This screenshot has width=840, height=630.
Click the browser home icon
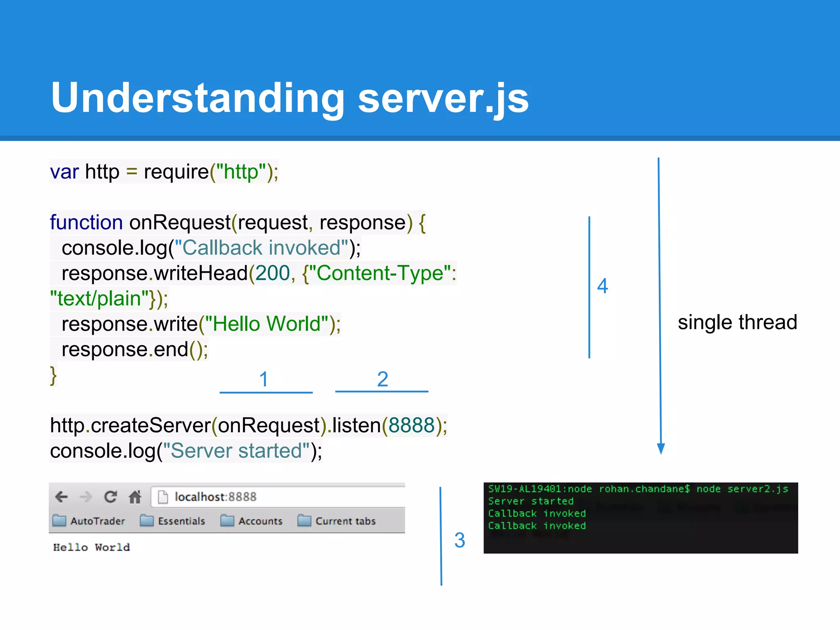click(x=135, y=497)
